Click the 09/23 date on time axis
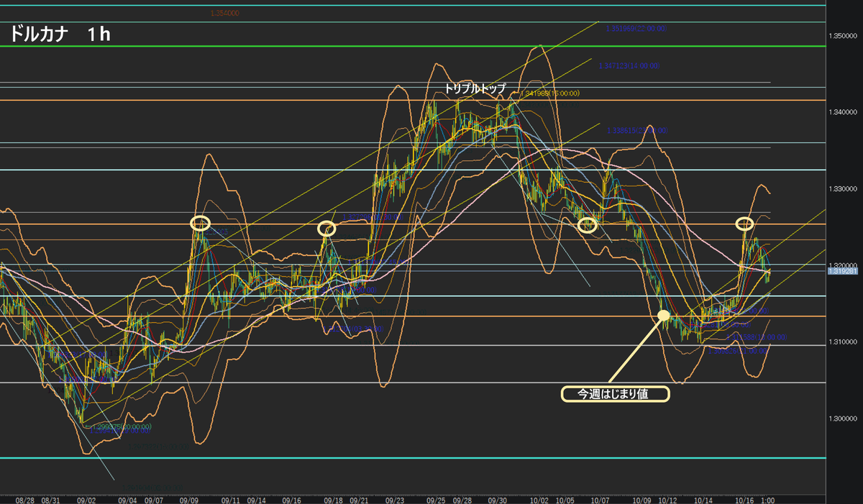This screenshot has width=863, height=504. pos(395,499)
